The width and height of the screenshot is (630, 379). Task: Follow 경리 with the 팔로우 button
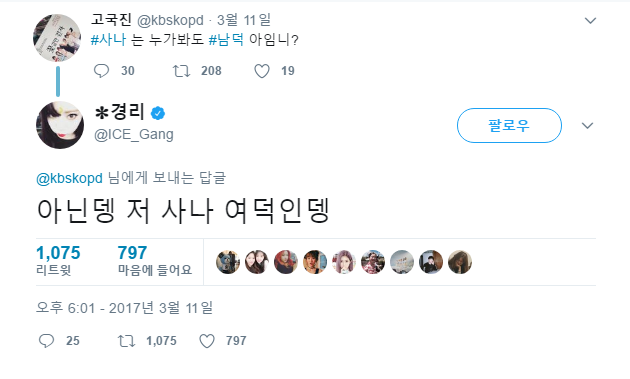tap(509, 125)
